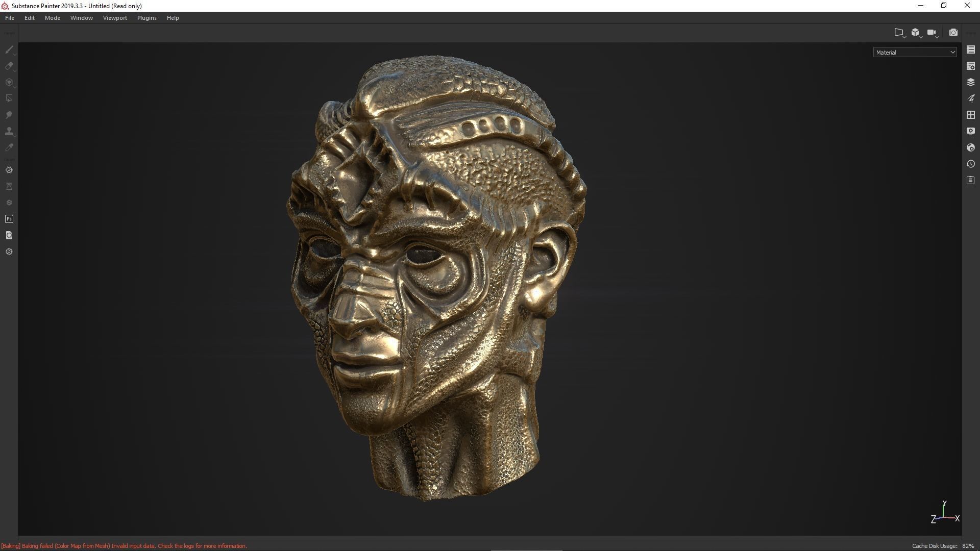Click the resource updater document icon
Image resolution: width=980 pixels, height=551 pixels.
point(9,235)
